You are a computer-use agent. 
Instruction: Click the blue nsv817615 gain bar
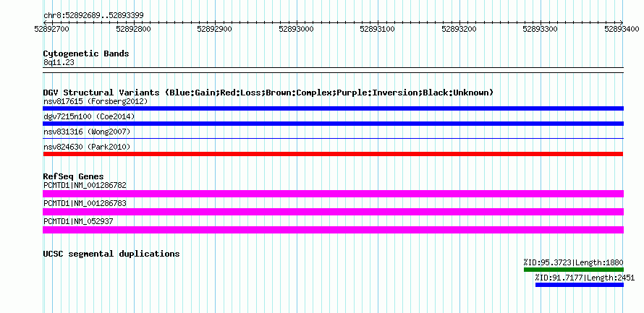333,108
